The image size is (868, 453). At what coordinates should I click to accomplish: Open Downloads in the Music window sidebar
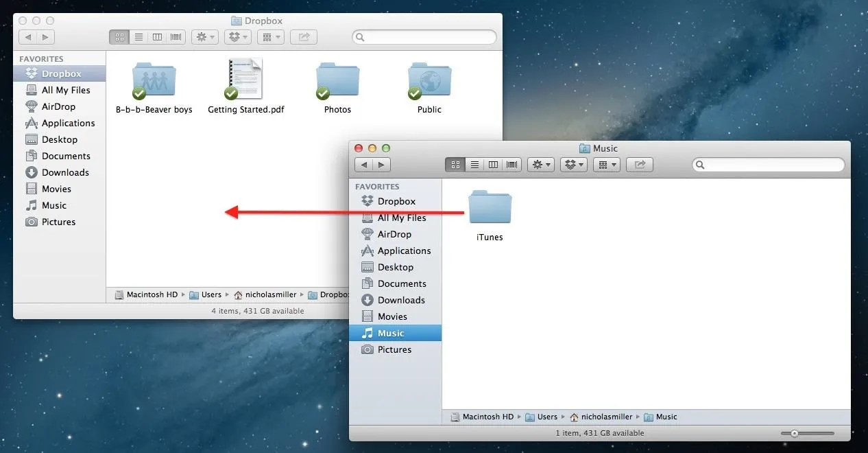tap(396, 300)
